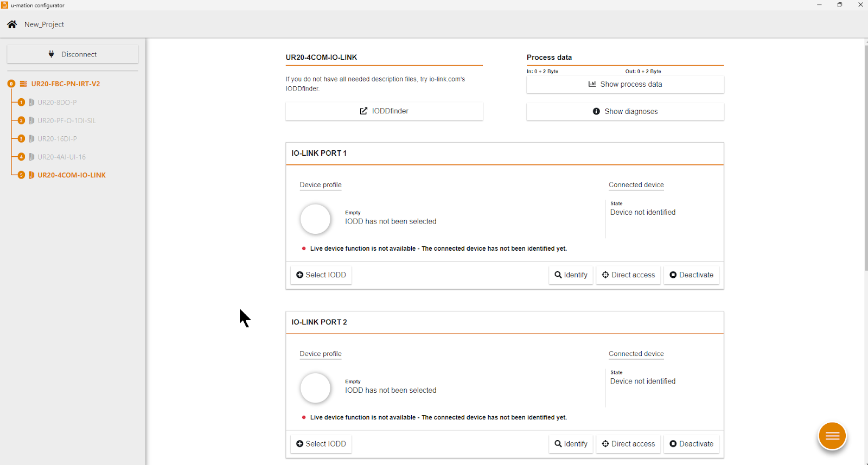Screen dimensions: 868x465
Task: Click the UR20-4COM-IO-LINK page heading
Action: pos(321,58)
